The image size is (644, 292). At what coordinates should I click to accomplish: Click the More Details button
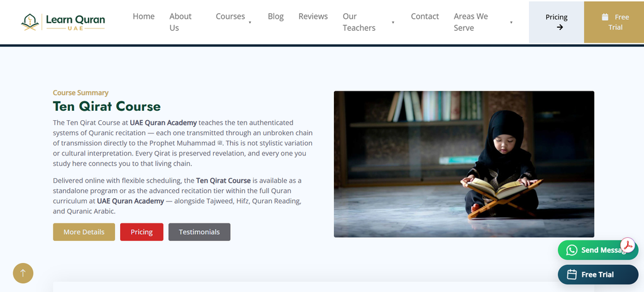pyautogui.click(x=84, y=232)
